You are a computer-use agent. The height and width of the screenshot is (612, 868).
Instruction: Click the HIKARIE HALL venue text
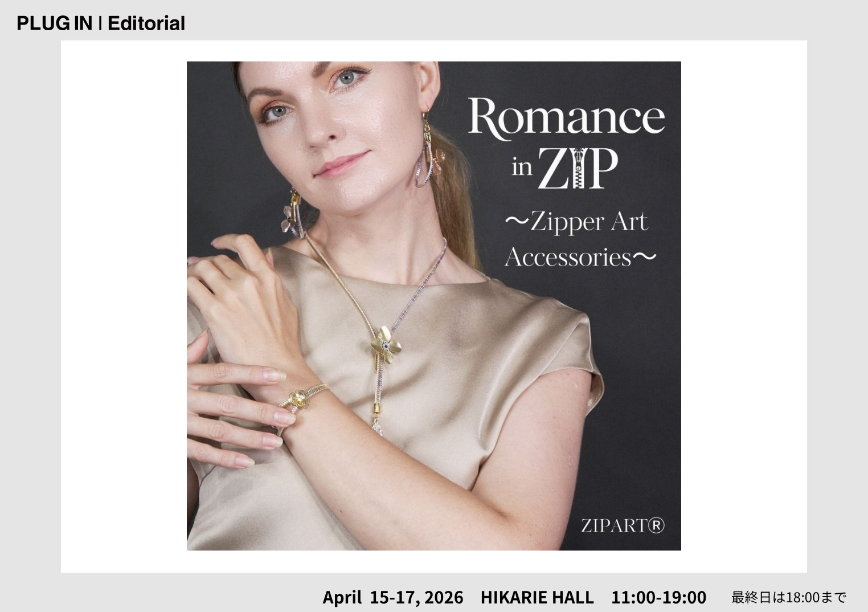[537, 597]
